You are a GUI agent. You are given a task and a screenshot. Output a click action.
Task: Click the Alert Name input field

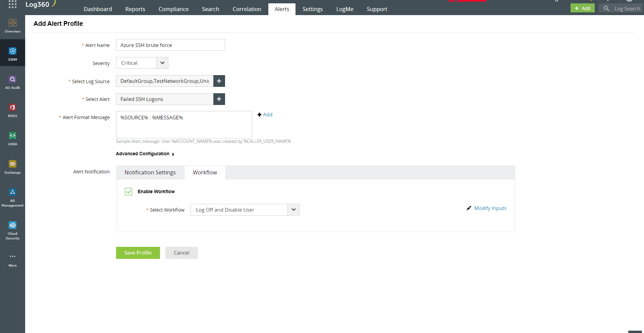[x=170, y=45]
